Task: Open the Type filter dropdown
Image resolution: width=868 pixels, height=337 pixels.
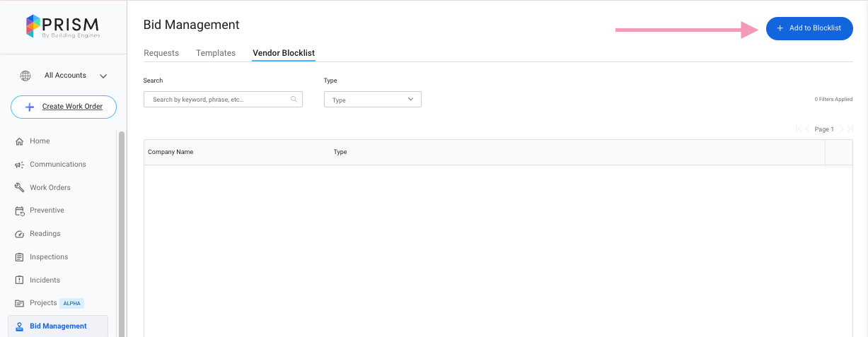Action: tap(372, 100)
